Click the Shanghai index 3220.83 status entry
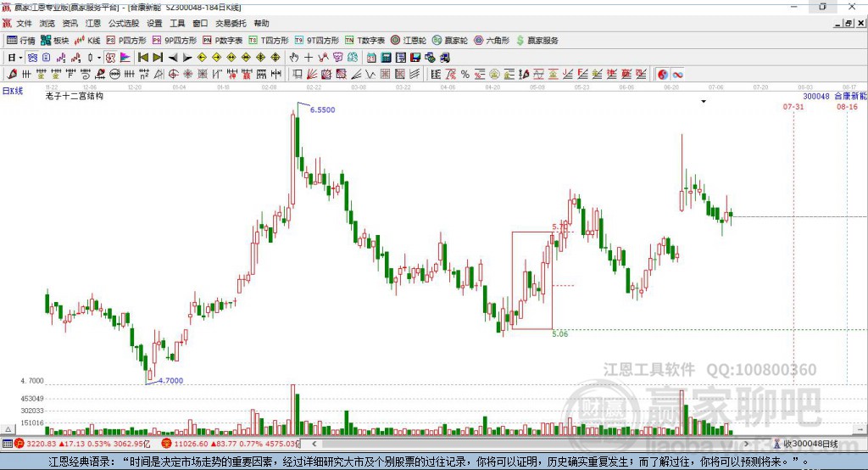Viewport: 868px width, 470px height. (x=82, y=444)
